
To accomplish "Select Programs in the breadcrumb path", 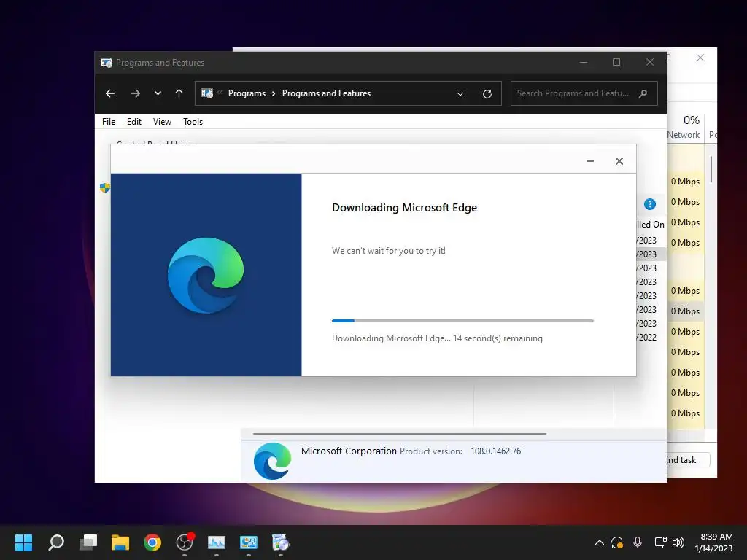I will (x=247, y=93).
